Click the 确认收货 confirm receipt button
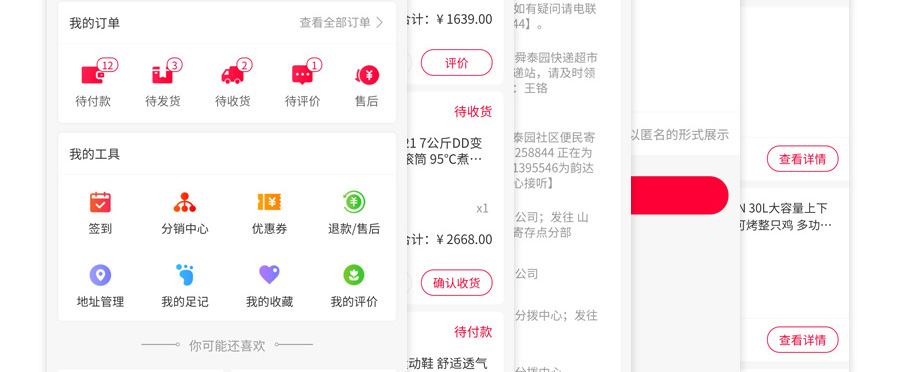 pyautogui.click(x=456, y=283)
